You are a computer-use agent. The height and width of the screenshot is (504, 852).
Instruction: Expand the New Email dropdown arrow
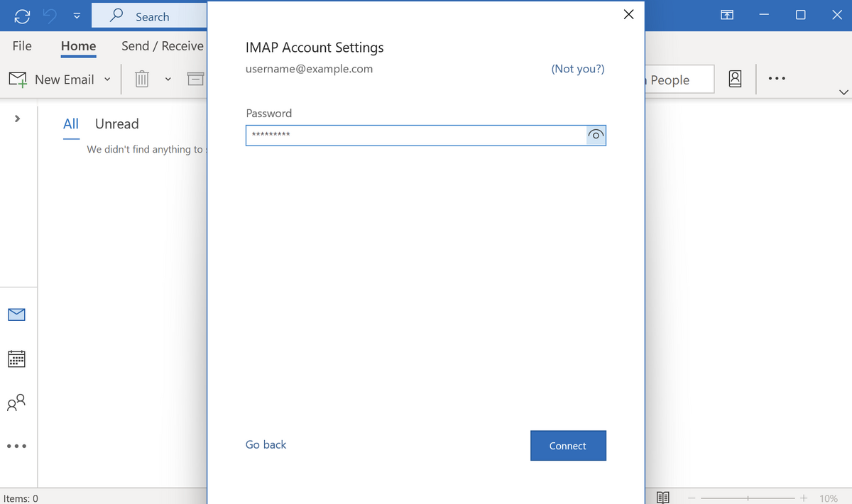[x=107, y=80]
